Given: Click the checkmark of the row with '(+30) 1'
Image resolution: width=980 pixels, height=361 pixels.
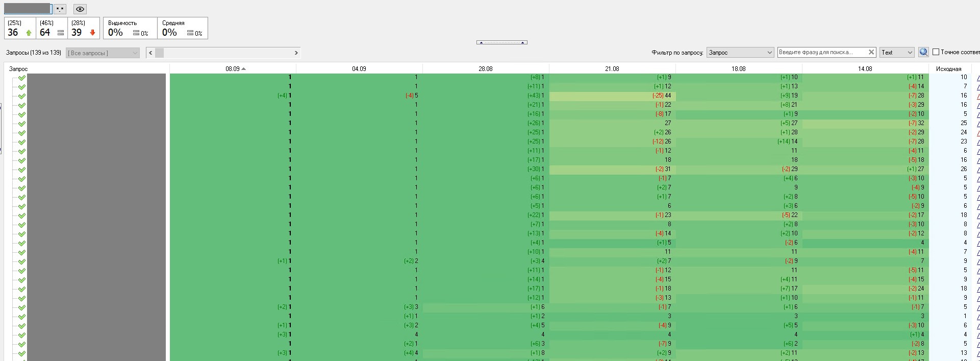Looking at the screenshot, I should pyautogui.click(x=22, y=170).
